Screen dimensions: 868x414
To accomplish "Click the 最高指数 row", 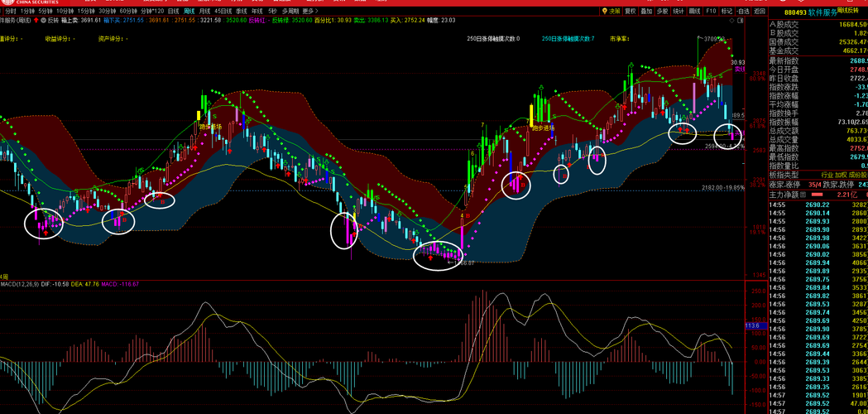I will 818,148.
